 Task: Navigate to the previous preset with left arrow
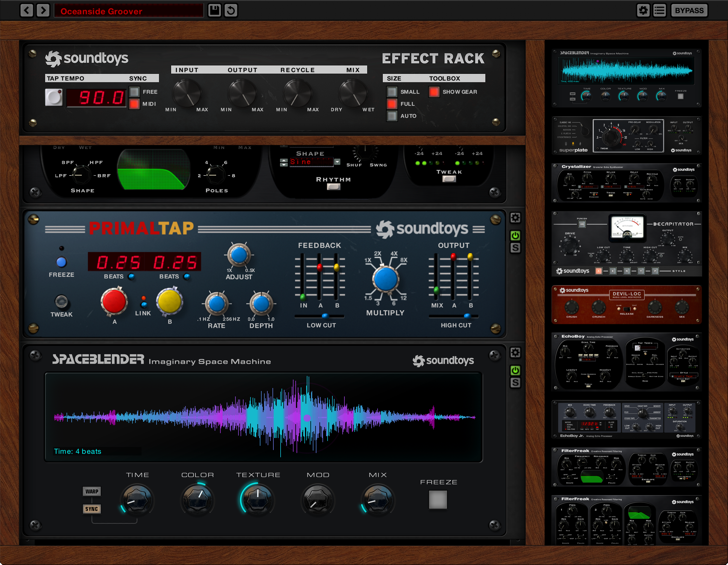click(27, 10)
